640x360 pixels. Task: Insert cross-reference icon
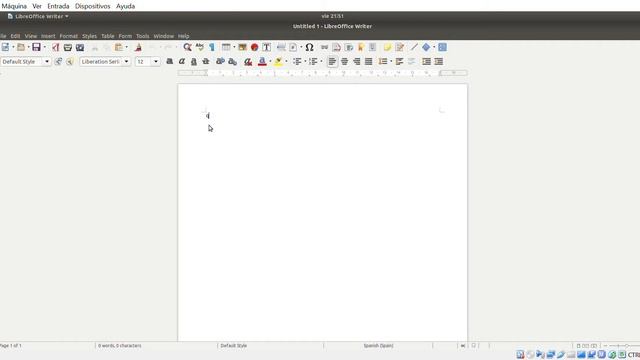click(373, 47)
